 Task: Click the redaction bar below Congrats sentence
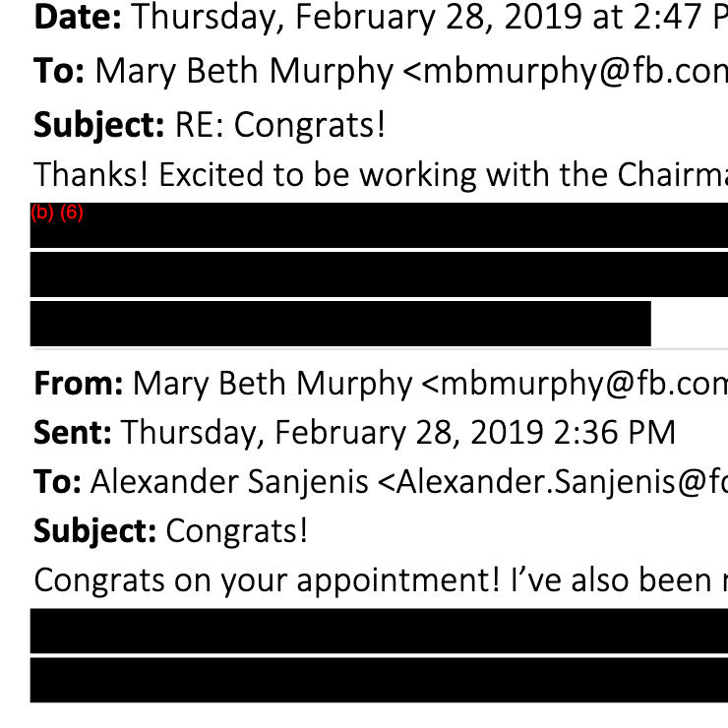coord(379,631)
